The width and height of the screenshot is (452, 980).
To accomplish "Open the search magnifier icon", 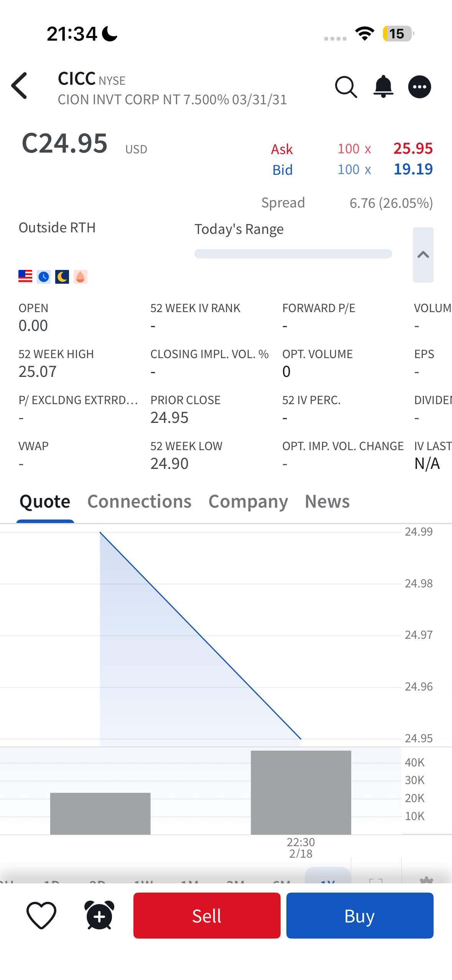I will coord(346,87).
